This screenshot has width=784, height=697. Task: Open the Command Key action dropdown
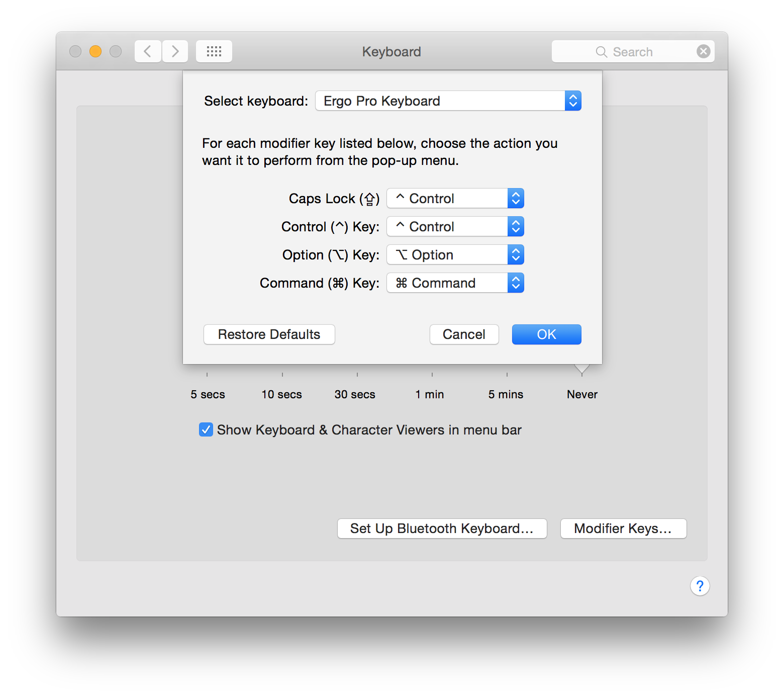click(x=515, y=283)
